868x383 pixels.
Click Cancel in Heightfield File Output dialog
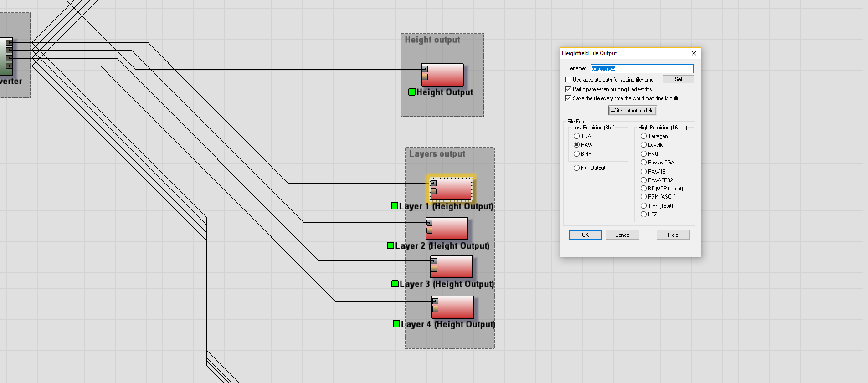pos(622,235)
